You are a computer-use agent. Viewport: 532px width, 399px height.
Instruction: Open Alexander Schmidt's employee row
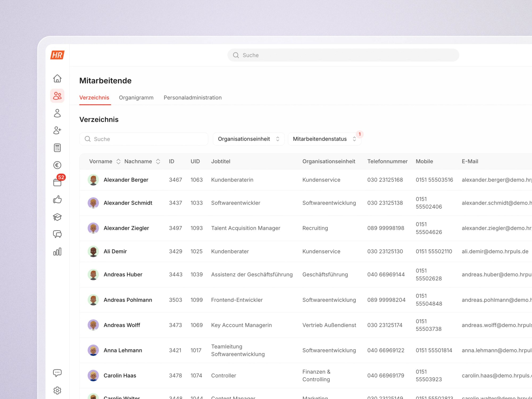click(x=306, y=203)
